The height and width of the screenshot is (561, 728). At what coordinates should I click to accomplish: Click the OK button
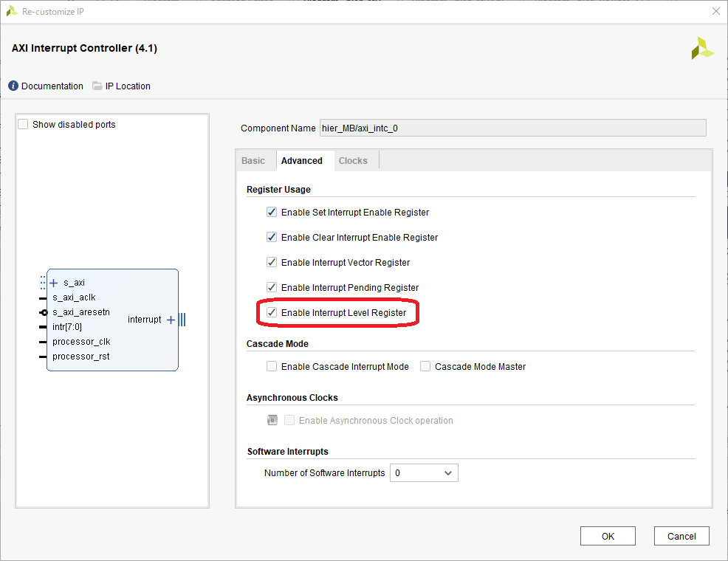click(608, 536)
